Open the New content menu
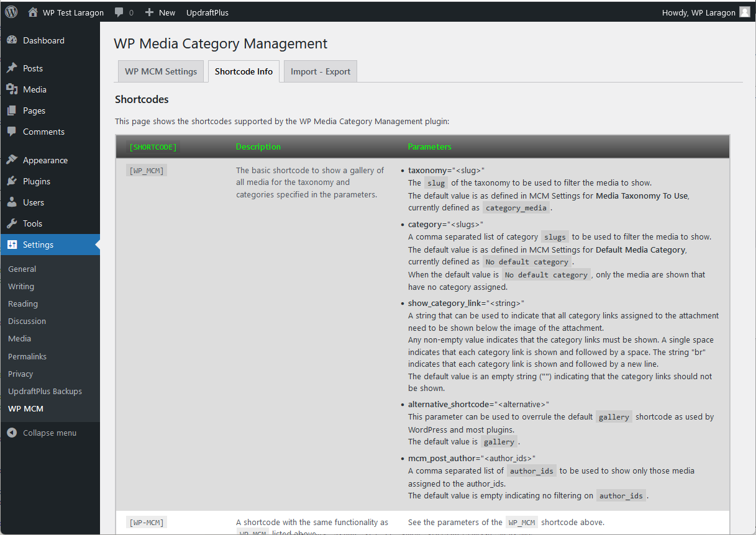Image resolution: width=756 pixels, height=535 pixels. pos(160,12)
